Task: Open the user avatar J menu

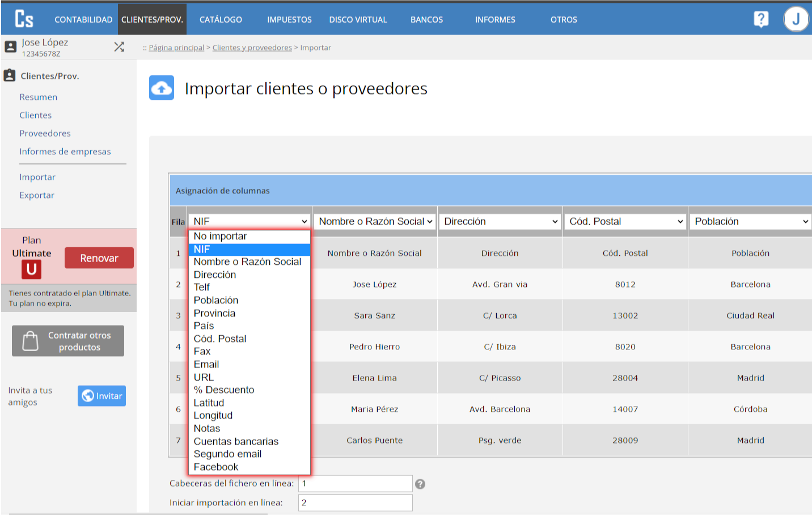Action: (x=796, y=19)
